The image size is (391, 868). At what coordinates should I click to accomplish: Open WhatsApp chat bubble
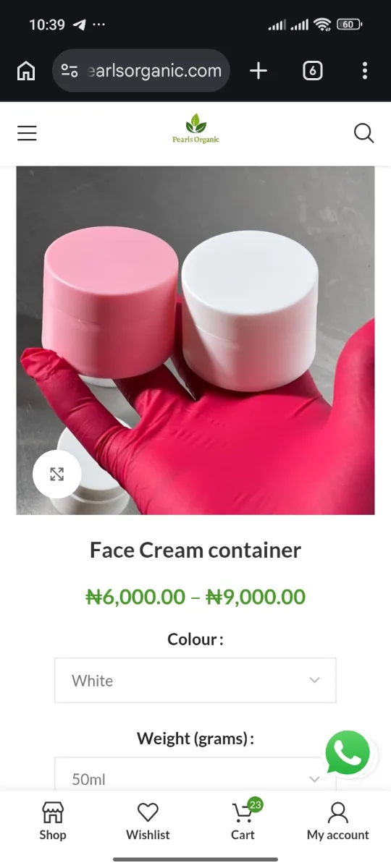coord(348,754)
